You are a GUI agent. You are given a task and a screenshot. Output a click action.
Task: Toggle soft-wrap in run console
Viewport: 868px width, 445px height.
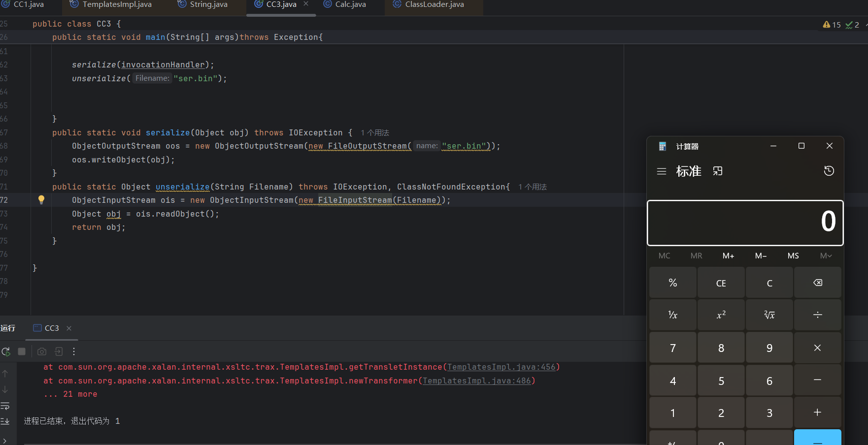(5, 406)
